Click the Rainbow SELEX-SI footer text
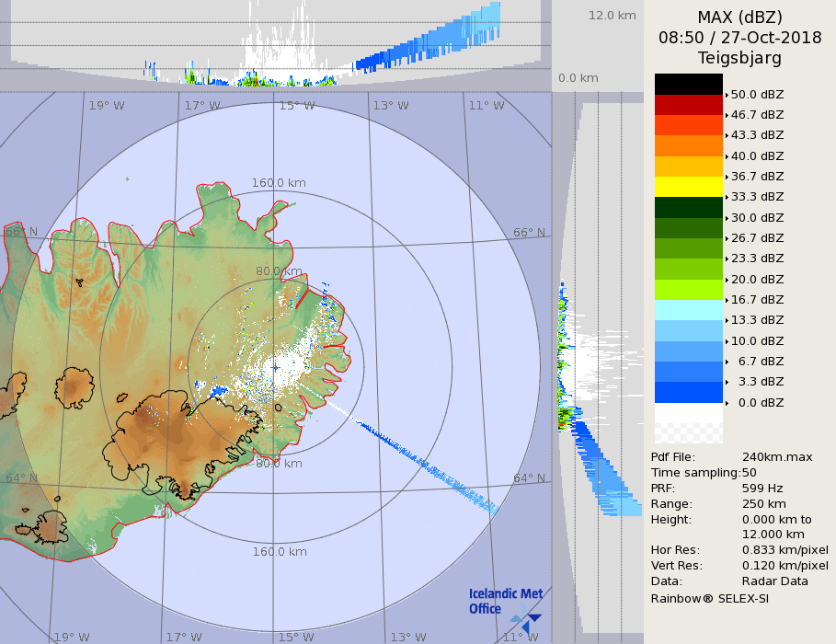Screen dimensions: 836x644 pyautogui.click(x=709, y=598)
